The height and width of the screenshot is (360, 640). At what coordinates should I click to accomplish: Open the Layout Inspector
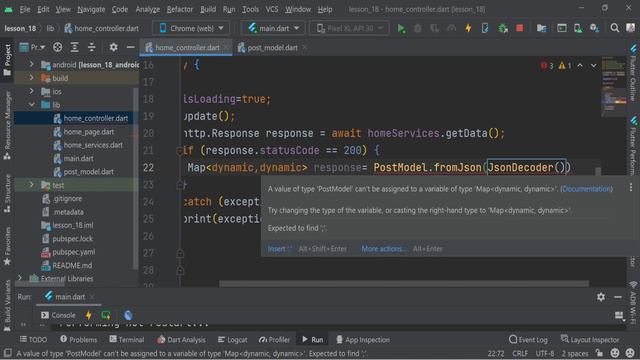590,340
